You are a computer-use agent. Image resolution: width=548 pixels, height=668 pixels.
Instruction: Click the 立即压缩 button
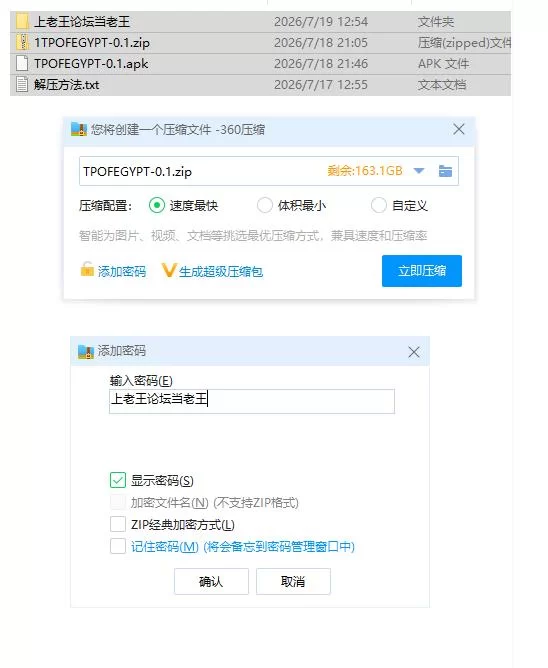[422, 271]
